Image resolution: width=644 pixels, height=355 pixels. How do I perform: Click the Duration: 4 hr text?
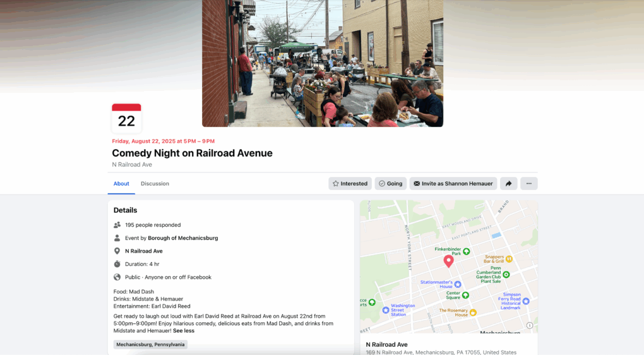pyautogui.click(x=142, y=264)
